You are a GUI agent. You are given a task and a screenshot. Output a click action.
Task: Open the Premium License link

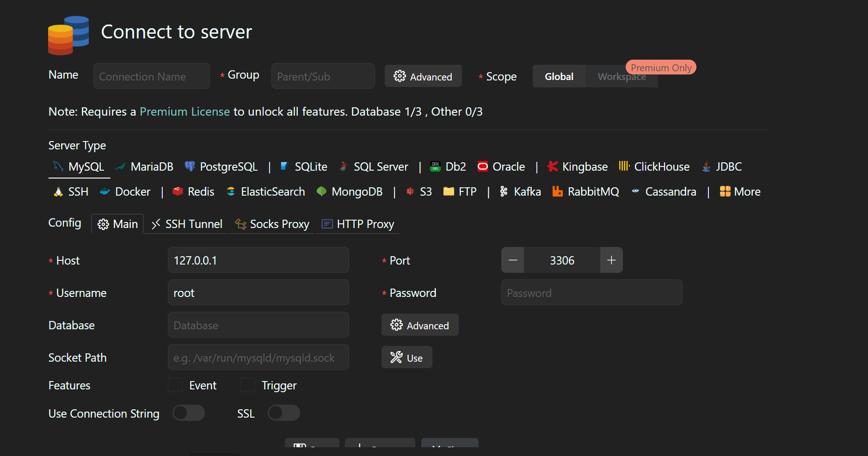(x=185, y=112)
